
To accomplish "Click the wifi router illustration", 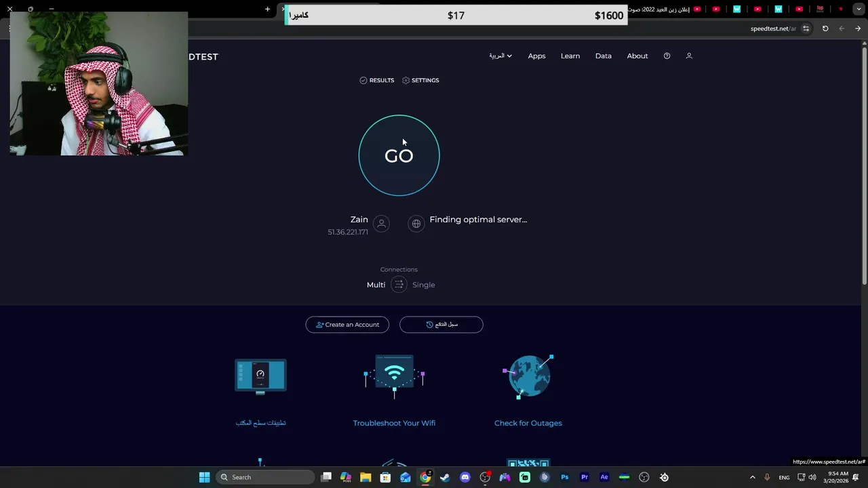I will (394, 376).
